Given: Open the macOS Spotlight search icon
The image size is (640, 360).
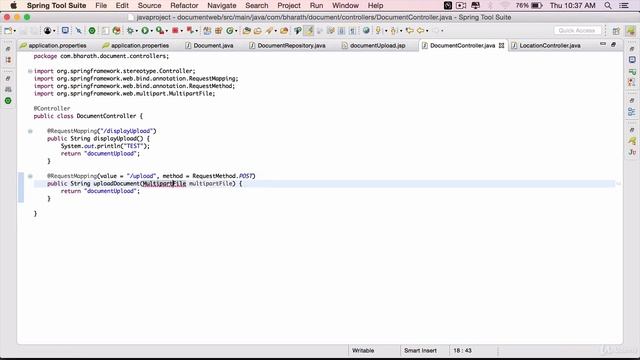Looking at the screenshot, I should coord(608,6).
